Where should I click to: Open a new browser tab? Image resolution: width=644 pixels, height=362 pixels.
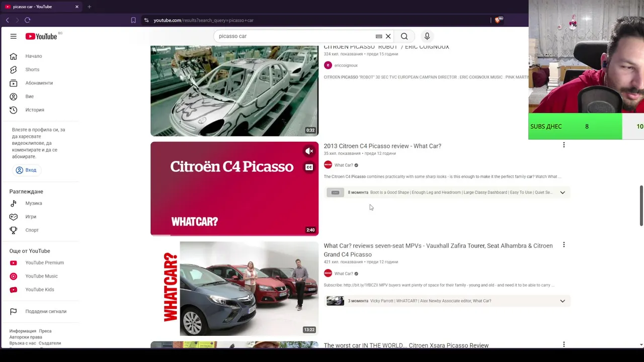coord(89,7)
